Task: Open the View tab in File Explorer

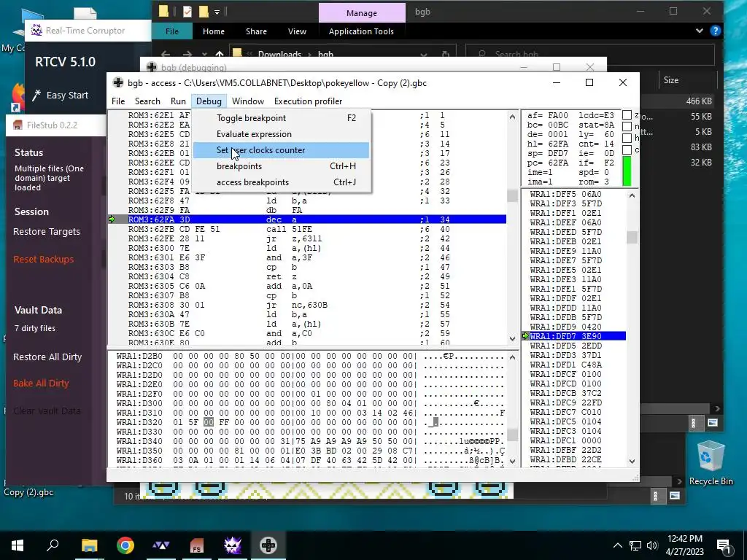Action: [297, 31]
